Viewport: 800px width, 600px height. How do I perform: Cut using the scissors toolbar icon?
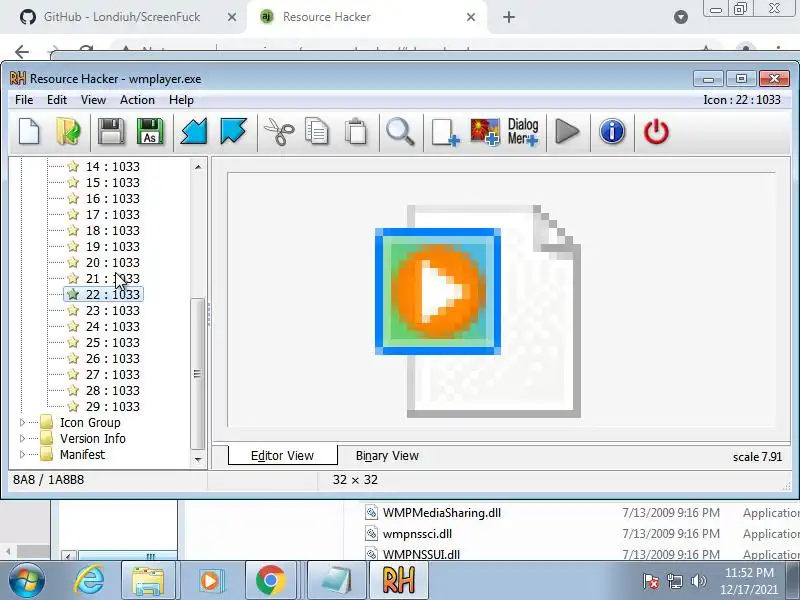click(x=279, y=132)
